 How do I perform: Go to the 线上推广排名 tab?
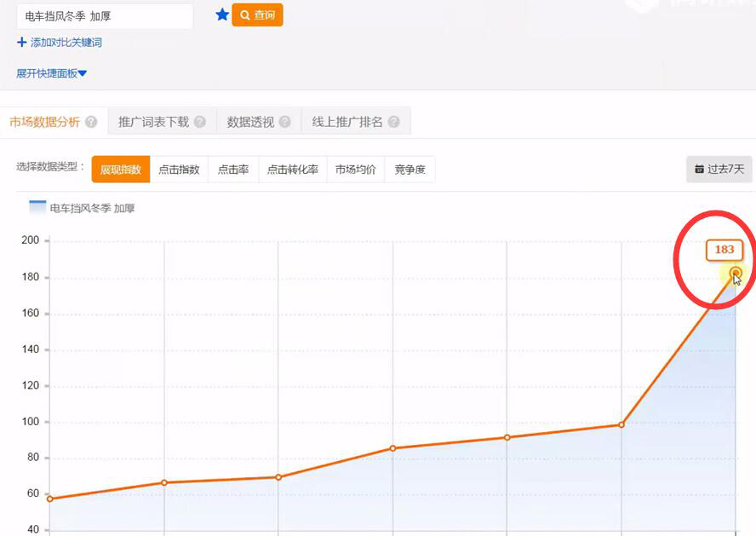347,122
